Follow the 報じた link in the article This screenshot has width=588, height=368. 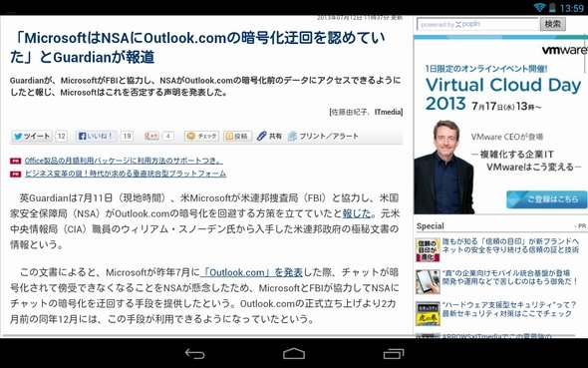pos(357,213)
